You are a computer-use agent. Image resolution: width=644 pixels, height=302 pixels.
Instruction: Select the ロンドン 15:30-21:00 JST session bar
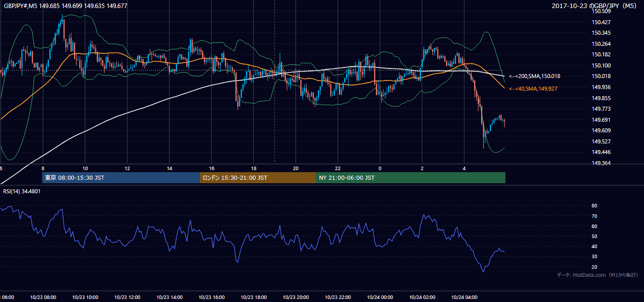click(258, 178)
